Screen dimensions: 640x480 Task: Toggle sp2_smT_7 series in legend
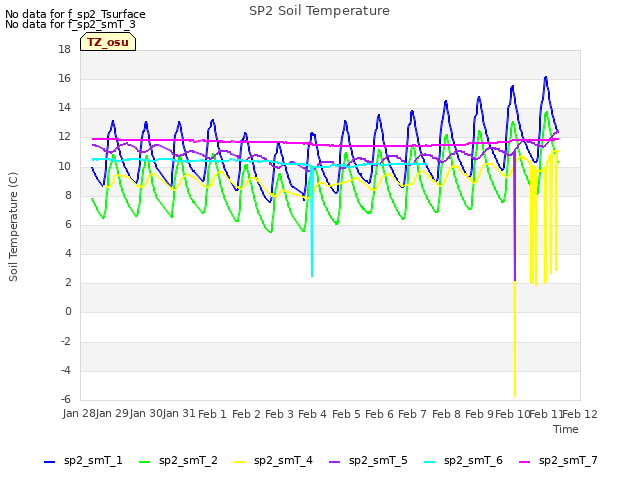click(558, 461)
